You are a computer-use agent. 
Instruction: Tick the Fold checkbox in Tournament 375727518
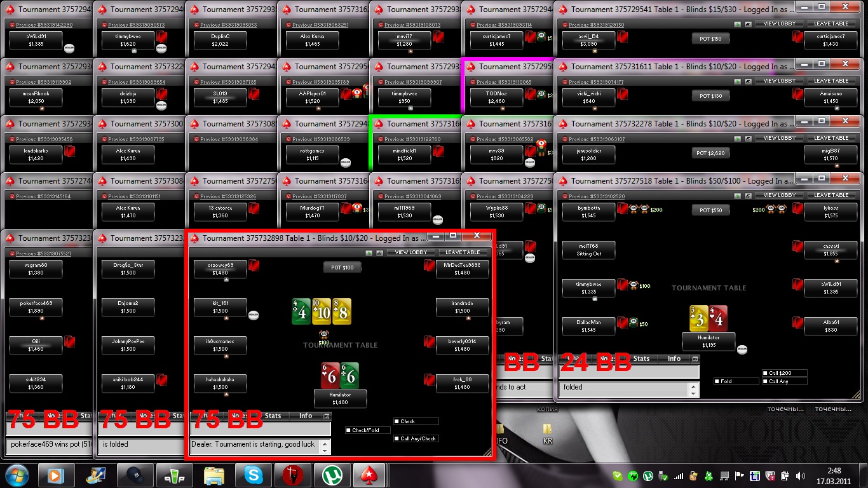click(717, 381)
